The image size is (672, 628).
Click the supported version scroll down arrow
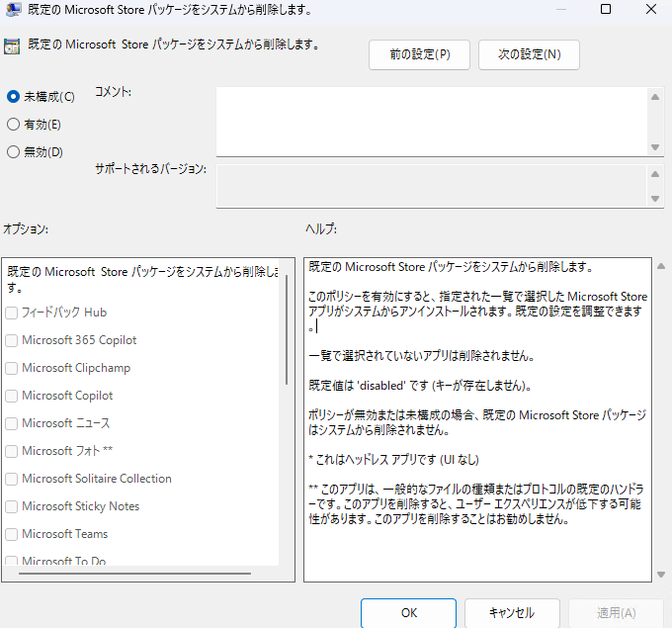coord(655,199)
